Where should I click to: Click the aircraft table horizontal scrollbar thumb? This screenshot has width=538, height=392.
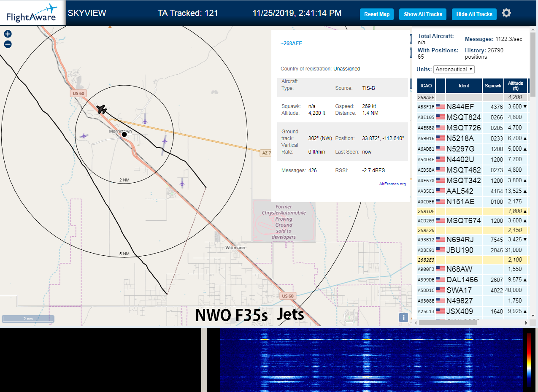448,323
